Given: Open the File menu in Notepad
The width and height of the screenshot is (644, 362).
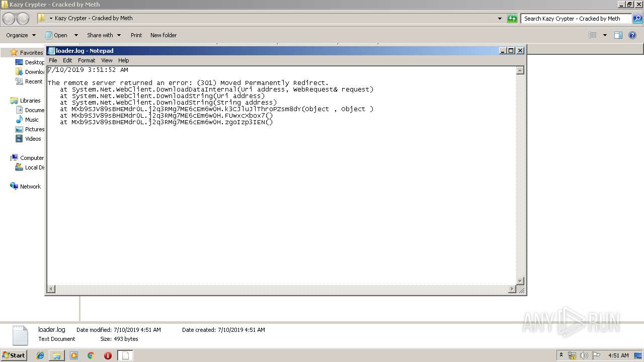Looking at the screenshot, I should [x=53, y=60].
